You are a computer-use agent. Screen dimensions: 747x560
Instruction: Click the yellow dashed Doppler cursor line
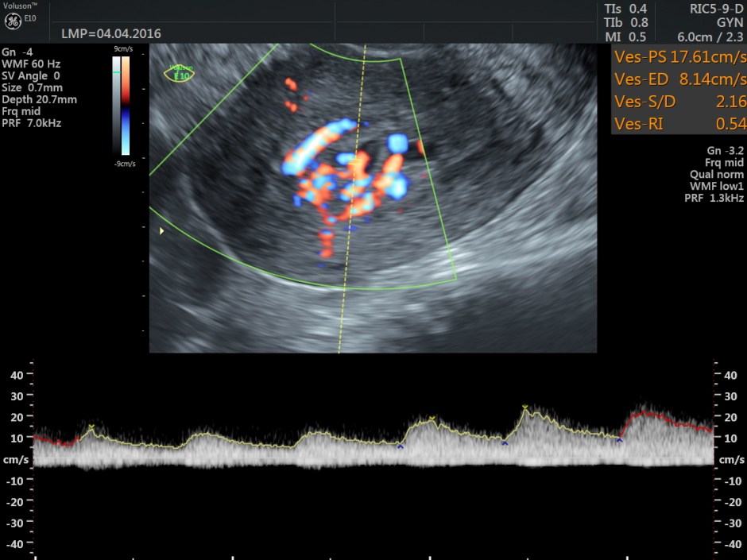(347, 262)
